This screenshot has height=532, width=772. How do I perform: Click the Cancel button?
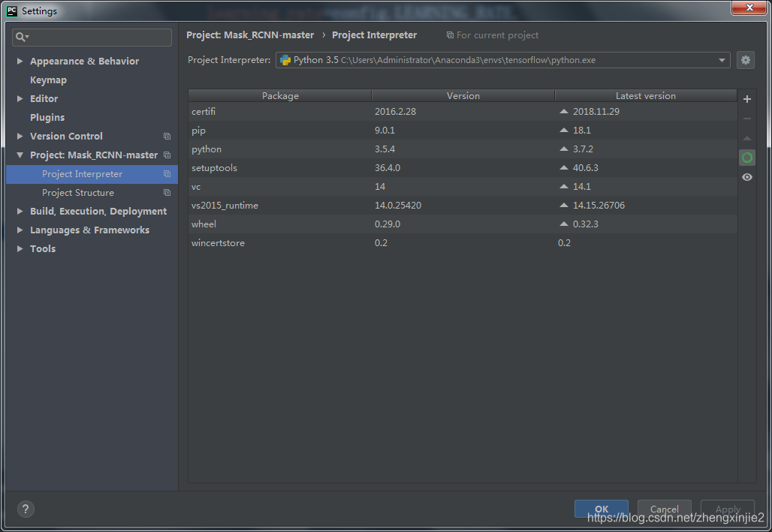click(664, 509)
